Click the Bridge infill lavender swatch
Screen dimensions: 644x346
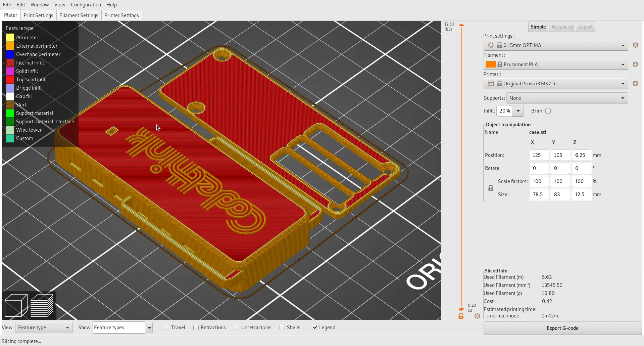pyautogui.click(x=10, y=88)
